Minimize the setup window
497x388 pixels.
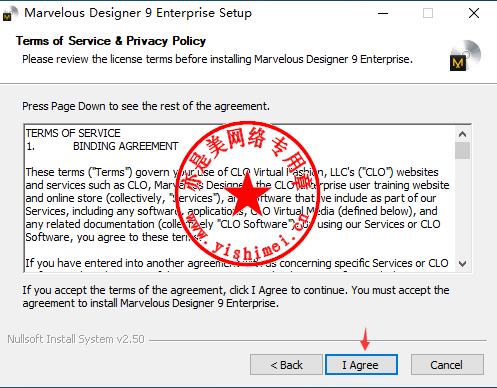pos(383,13)
